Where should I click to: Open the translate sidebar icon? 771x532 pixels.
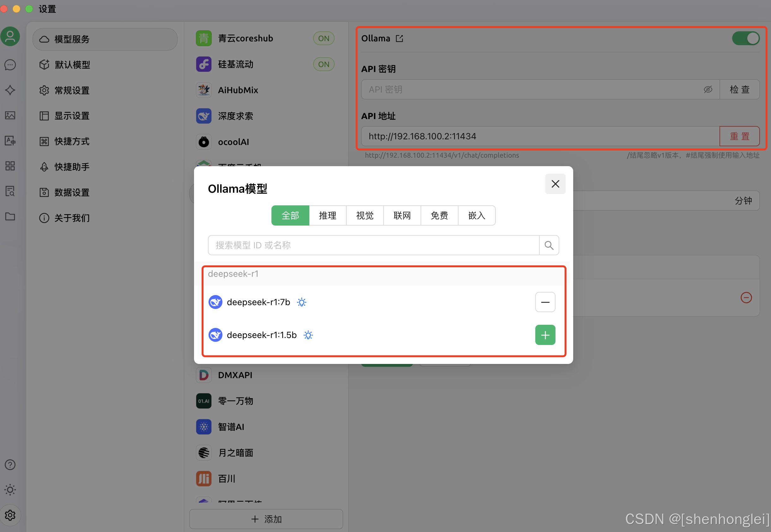(10, 141)
